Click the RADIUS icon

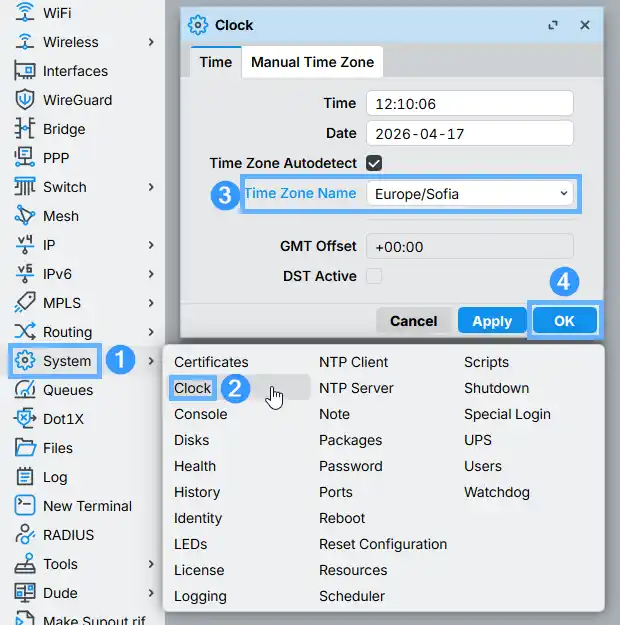[x=25, y=535]
